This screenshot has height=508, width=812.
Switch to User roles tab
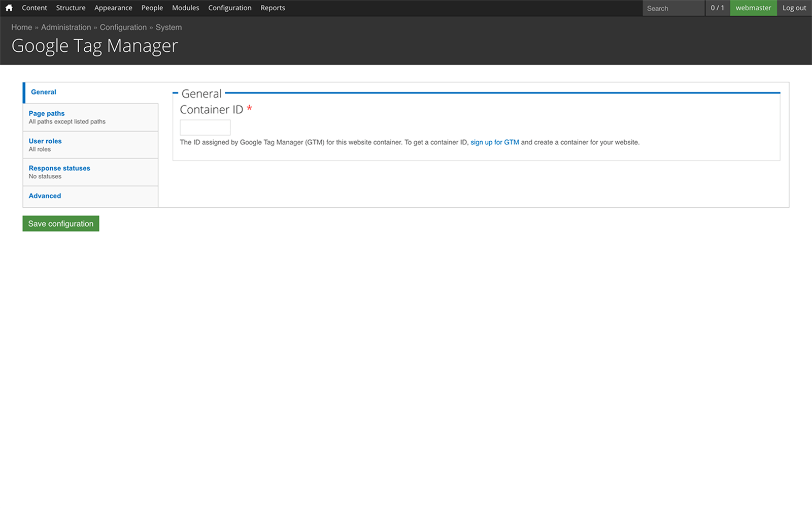[90, 145]
